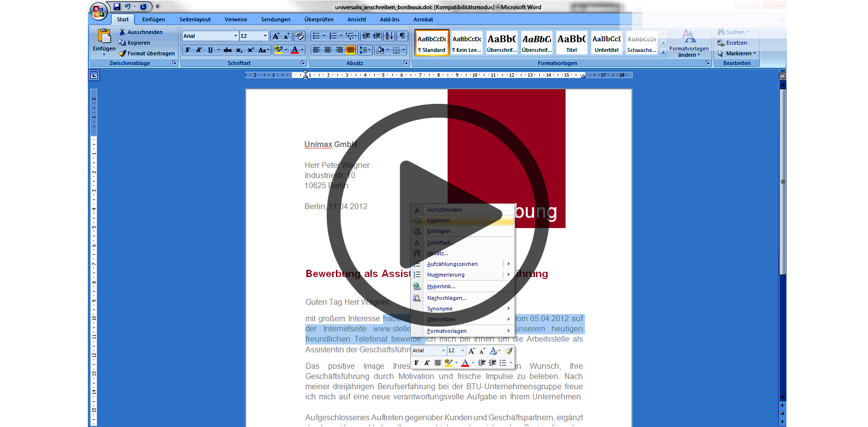Apply strikethrough with the abc icon
This screenshot has width=868, height=427.
coord(228,50)
